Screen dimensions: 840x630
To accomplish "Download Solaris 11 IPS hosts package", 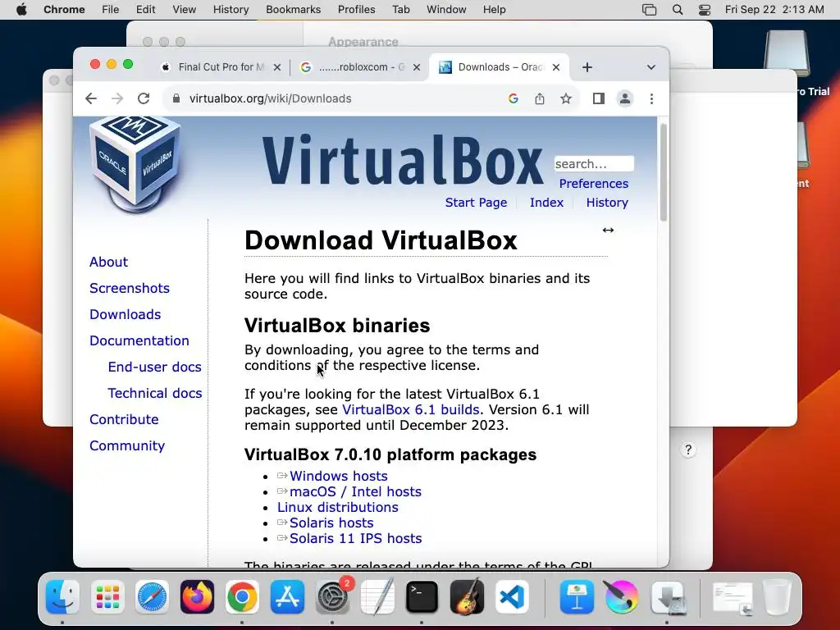I will [x=356, y=538].
